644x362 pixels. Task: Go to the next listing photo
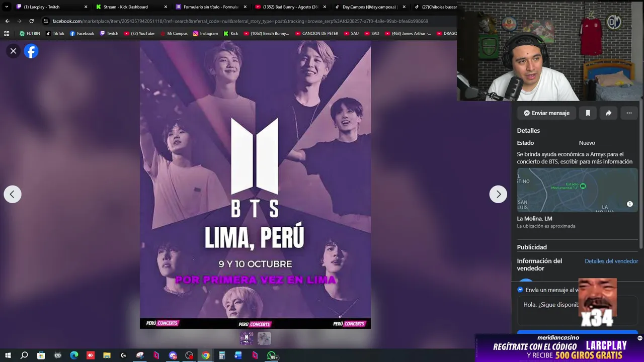pyautogui.click(x=498, y=194)
